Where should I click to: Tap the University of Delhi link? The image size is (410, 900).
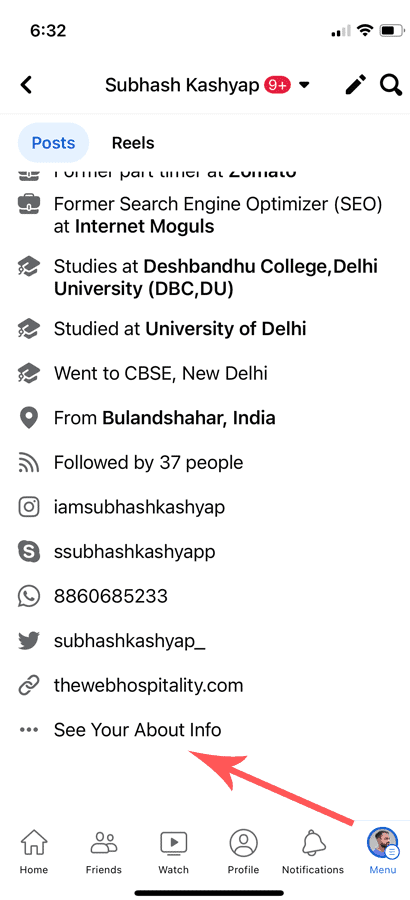226,329
